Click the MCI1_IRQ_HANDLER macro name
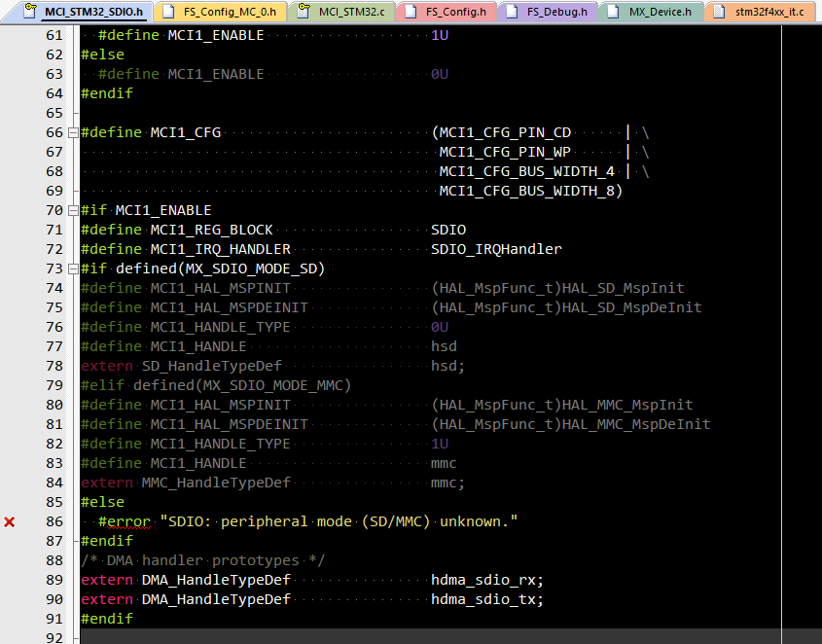This screenshot has width=822, height=644. point(221,249)
